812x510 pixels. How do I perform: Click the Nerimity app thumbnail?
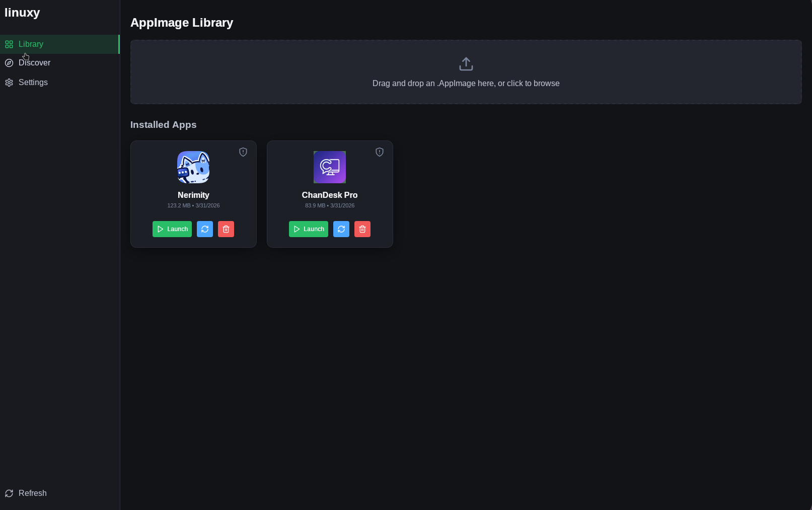pos(193,167)
